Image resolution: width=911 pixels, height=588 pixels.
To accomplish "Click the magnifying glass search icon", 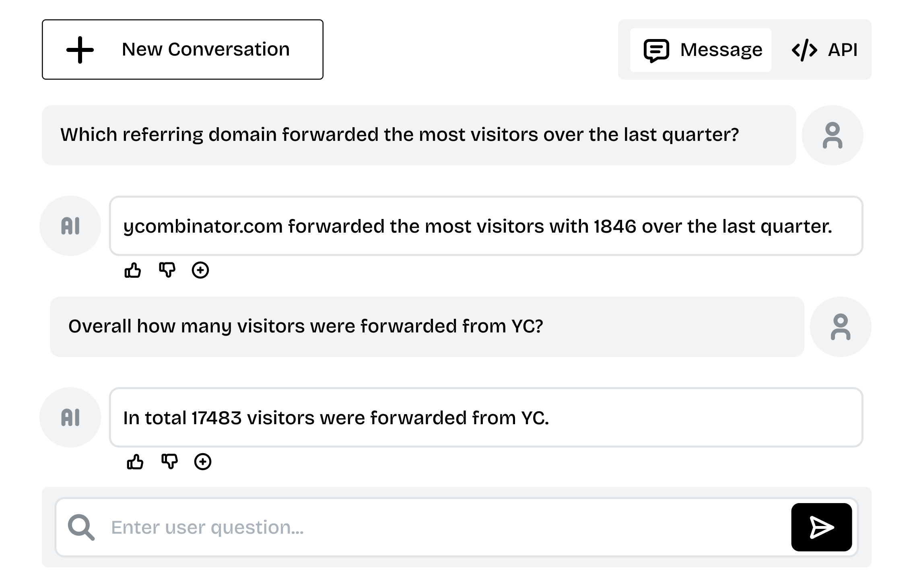I will [x=81, y=527].
